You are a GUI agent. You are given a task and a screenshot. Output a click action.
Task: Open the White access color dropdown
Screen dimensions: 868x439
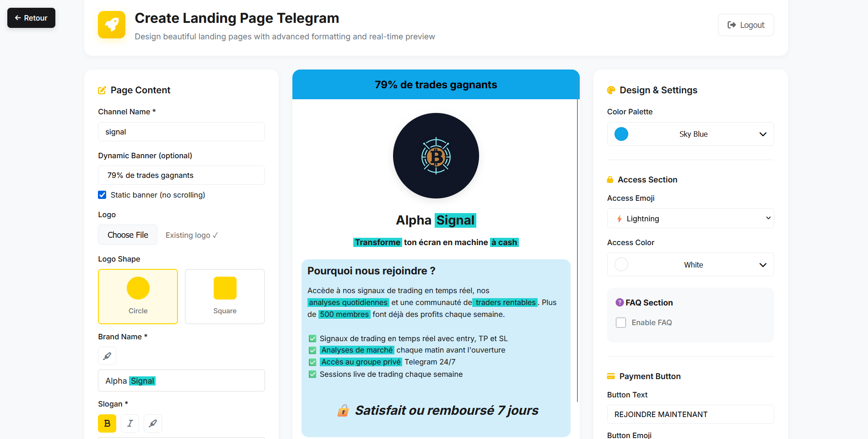pos(690,264)
